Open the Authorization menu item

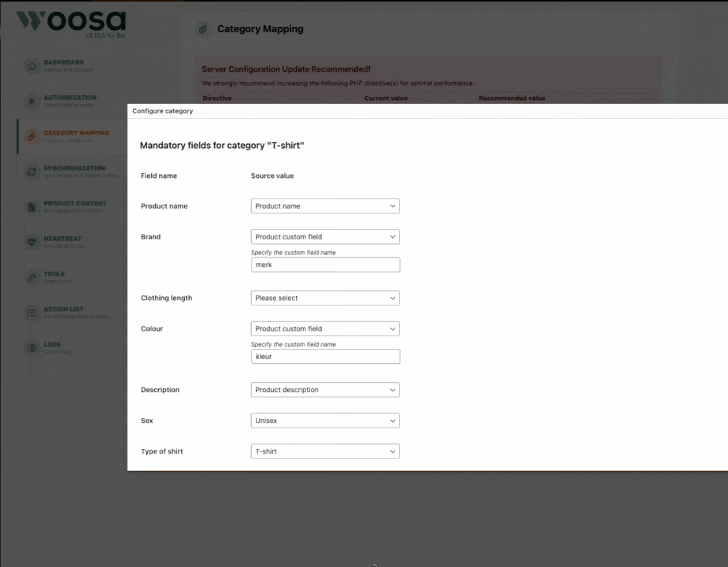point(70,98)
